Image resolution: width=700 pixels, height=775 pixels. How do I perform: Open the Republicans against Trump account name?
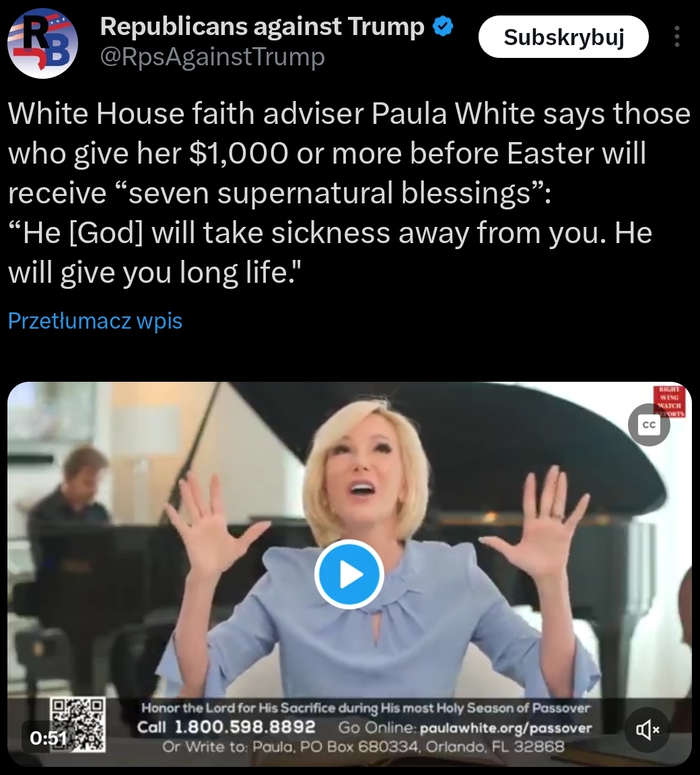262,27
